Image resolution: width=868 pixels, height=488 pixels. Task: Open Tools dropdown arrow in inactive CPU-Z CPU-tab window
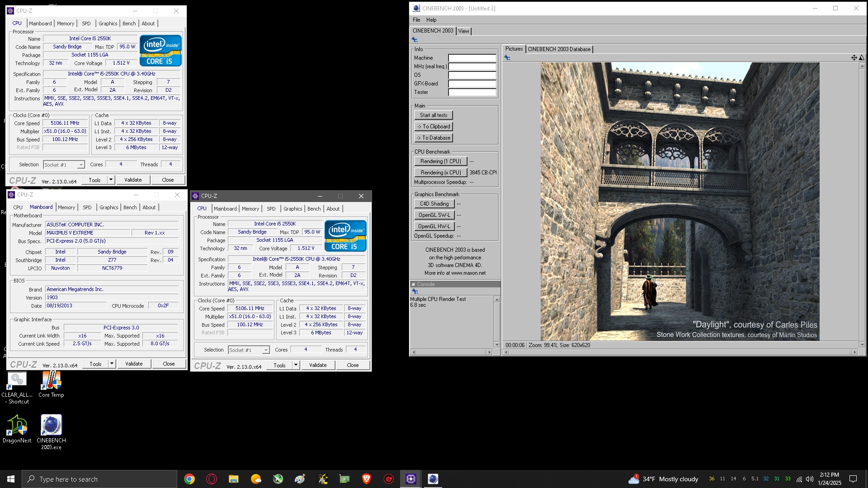111,180
